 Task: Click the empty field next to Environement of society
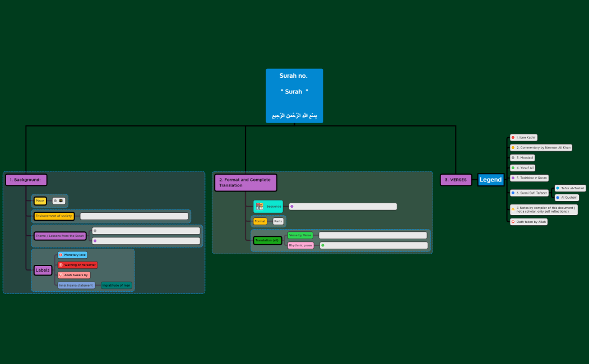[134, 216]
